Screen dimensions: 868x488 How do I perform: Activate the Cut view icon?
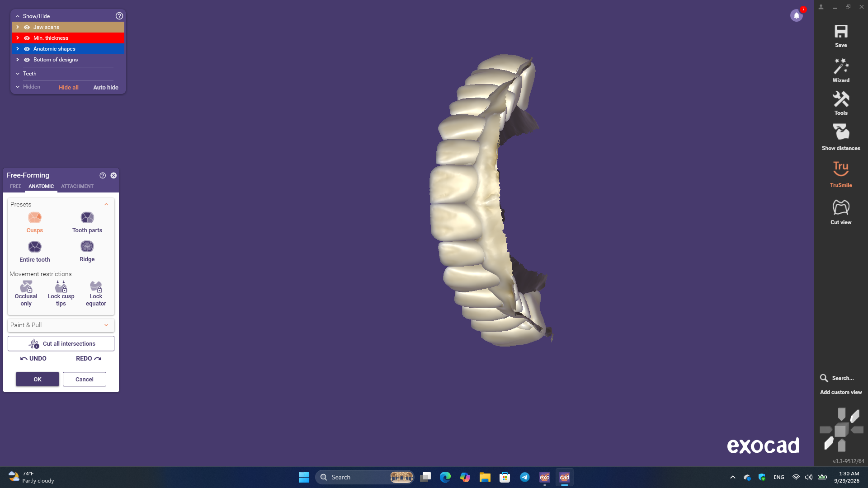(841, 207)
